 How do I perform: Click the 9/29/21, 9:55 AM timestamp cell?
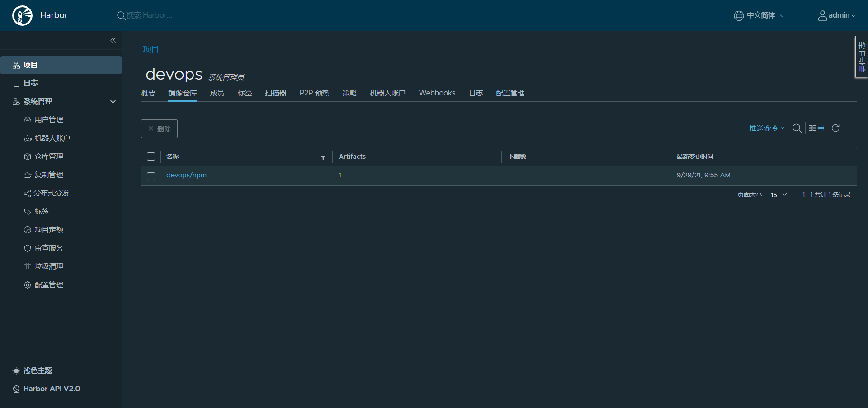pos(703,176)
